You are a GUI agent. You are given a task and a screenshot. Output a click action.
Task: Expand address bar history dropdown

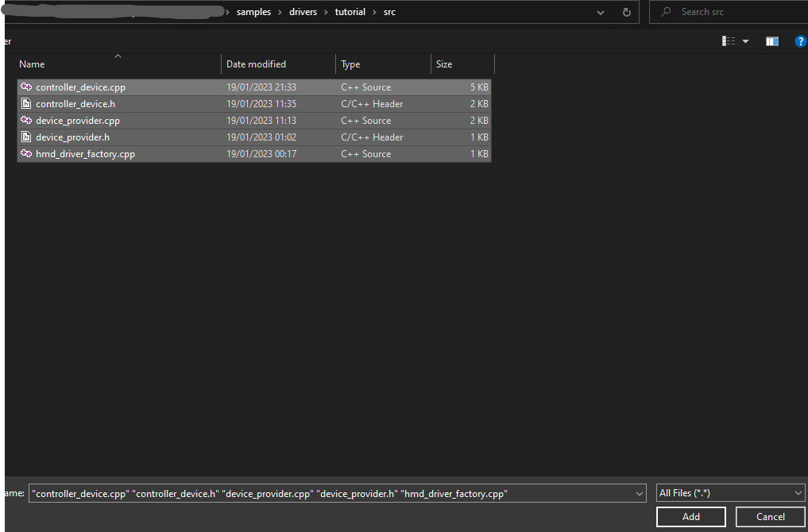(x=601, y=13)
